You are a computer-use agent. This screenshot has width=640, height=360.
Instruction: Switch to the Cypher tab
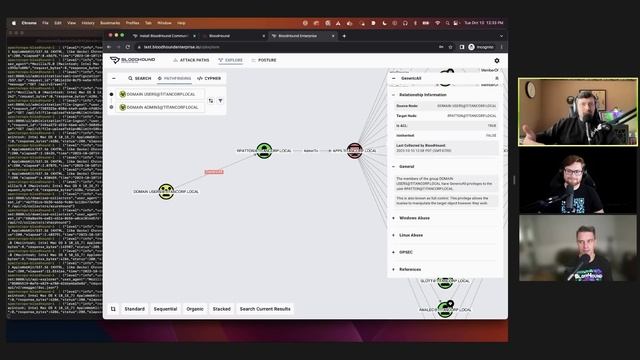pos(209,78)
